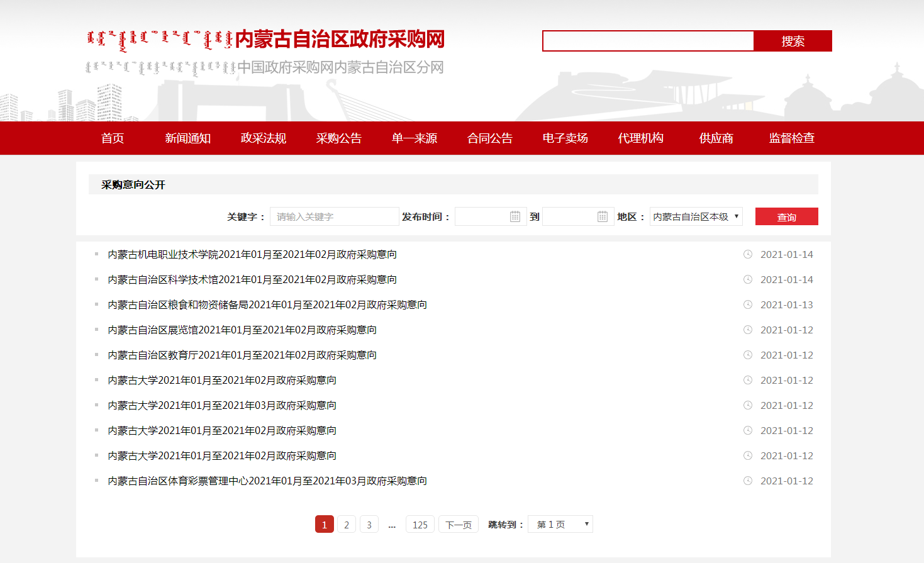Expand the 地区 region dropdown
Screen dimensions: 924x563
coord(696,216)
